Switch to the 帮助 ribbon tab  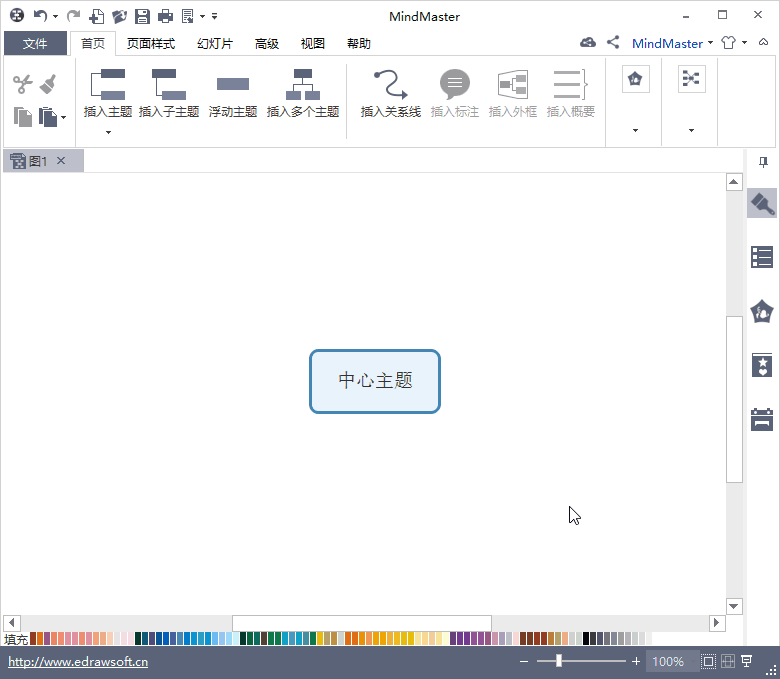359,43
